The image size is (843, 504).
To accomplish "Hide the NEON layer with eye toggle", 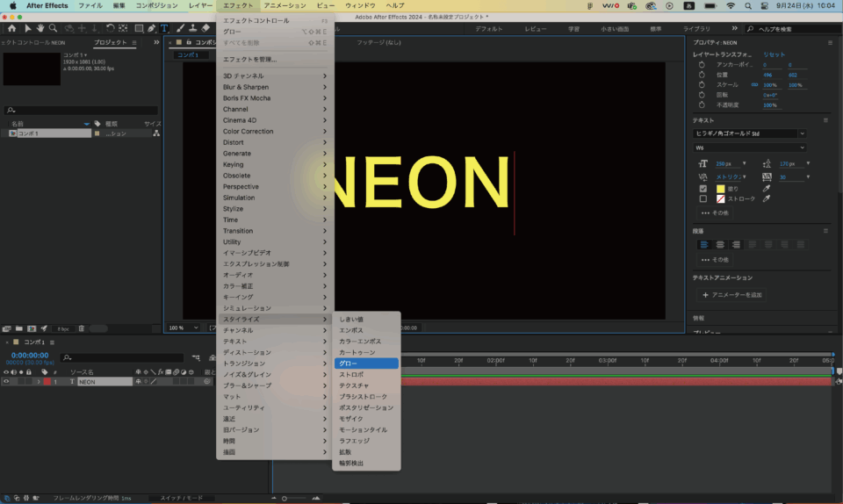I will coord(5,382).
